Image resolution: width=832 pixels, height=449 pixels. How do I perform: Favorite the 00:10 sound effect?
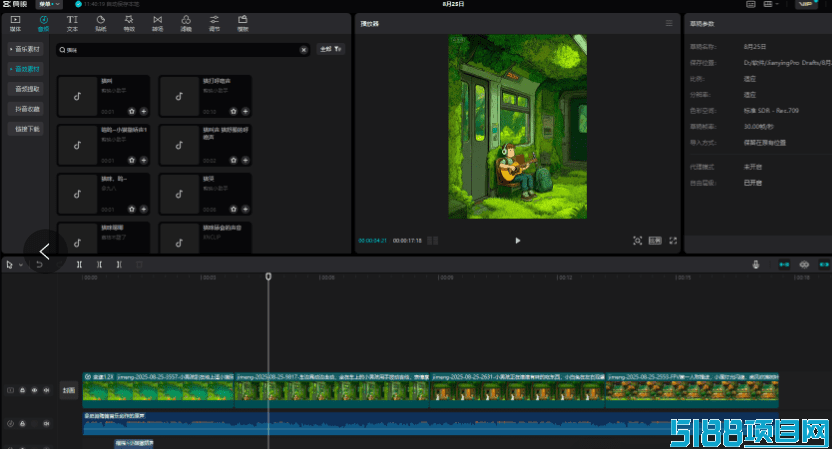coord(233,111)
